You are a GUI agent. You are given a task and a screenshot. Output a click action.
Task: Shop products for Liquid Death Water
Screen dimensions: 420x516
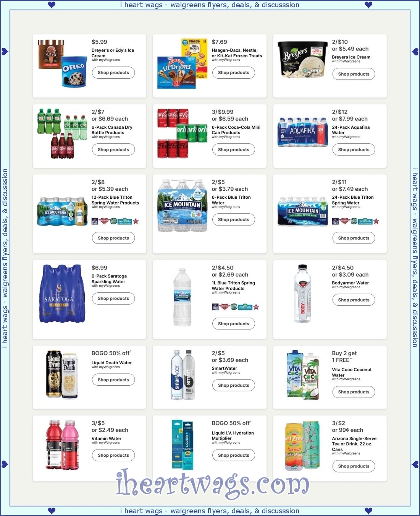tap(113, 380)
